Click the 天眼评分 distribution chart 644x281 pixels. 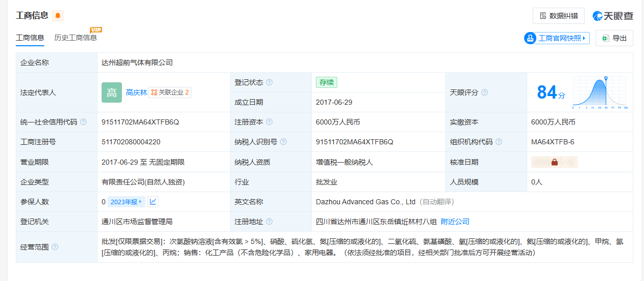pyautogui.click(x=600, y=92)
